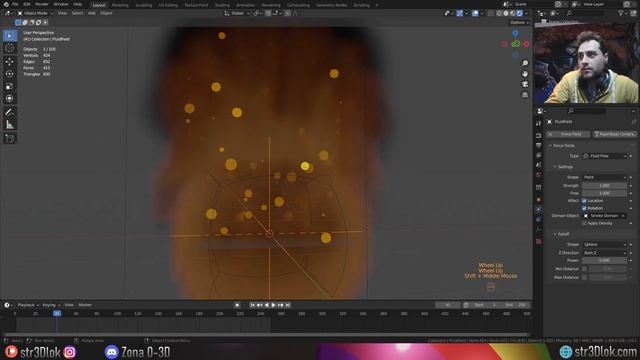Image resolution: width=640 pixels, height=360 pixels.
Task: Switch perspective/orthographic grid gizmo
Action: [x=525, y=95]
